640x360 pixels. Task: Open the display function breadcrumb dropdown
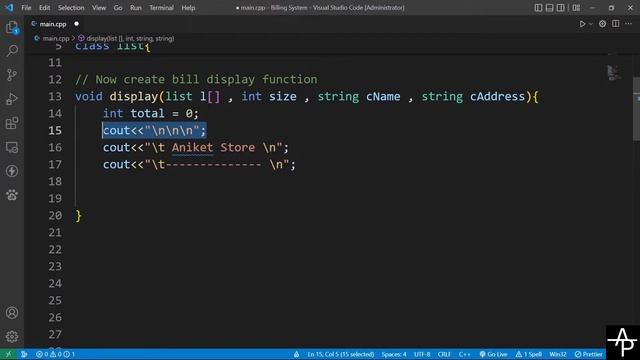pyautogui.click(x=130, y=38)
